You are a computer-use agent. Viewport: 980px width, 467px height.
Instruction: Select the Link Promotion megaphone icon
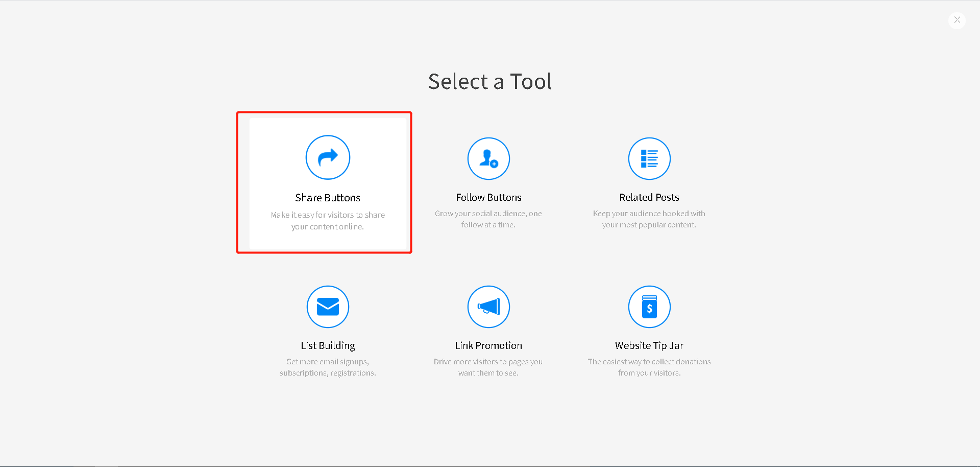488,307
